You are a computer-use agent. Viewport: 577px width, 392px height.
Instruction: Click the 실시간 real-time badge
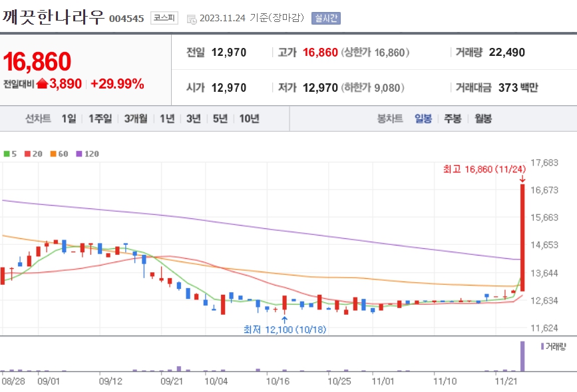pos(326,18)
